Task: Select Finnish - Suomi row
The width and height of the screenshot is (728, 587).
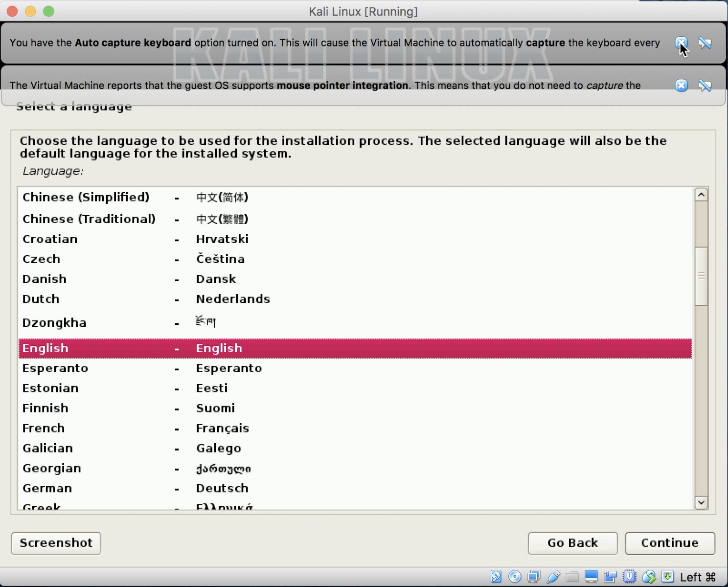Action: 355,408
